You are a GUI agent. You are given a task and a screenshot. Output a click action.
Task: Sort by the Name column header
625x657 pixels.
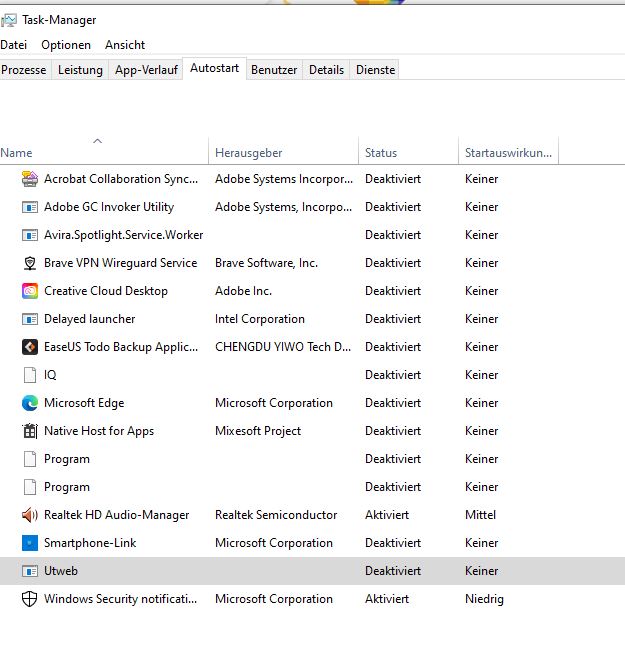click(x=103, y=153)
